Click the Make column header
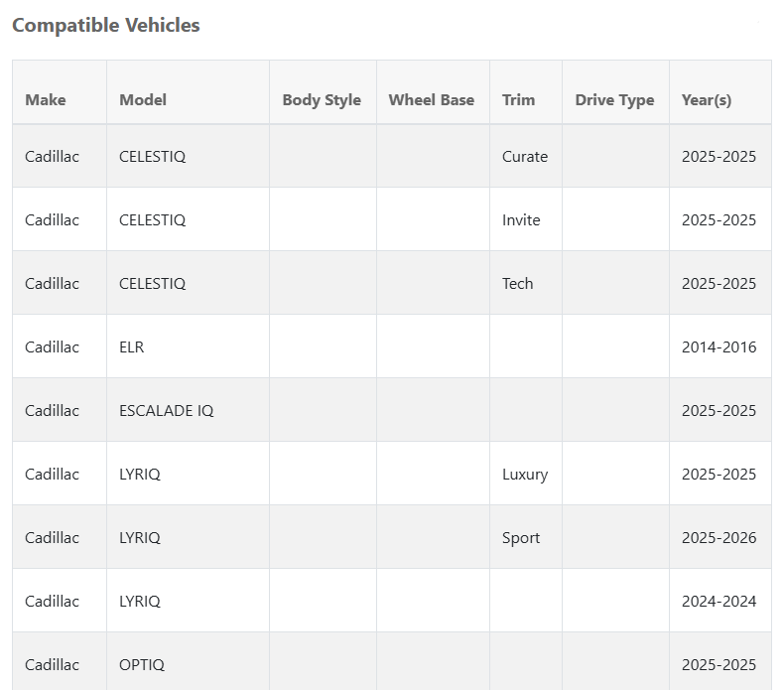Image resolution: width=784 pixels, height=690 pixels. 46,99
